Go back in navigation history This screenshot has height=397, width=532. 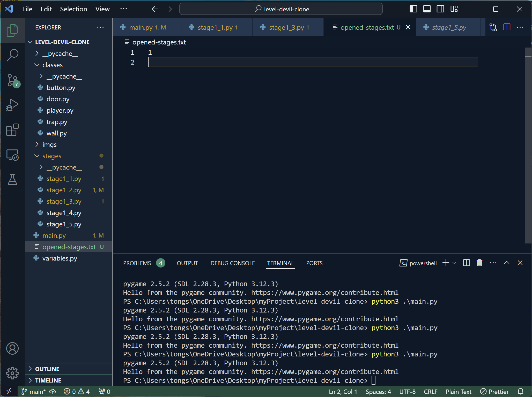point(155,9)
